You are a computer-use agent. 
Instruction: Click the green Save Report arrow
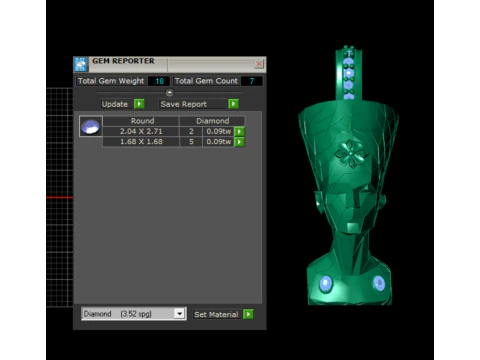pyautogui.click(x=233, y=104)
